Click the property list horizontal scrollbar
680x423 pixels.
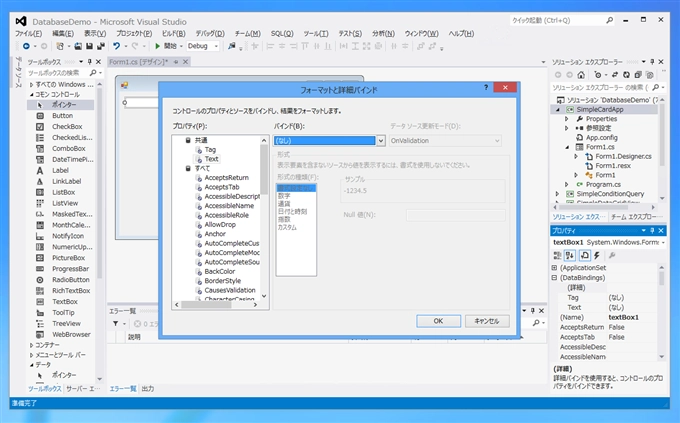tap(216, 305)
